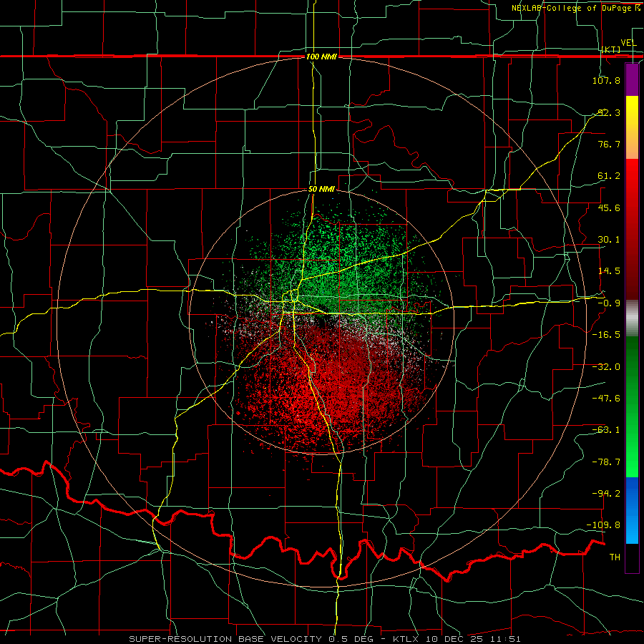Click the TH label by the color bar
This screenshot has height=644, width=644.
[615, 557]
